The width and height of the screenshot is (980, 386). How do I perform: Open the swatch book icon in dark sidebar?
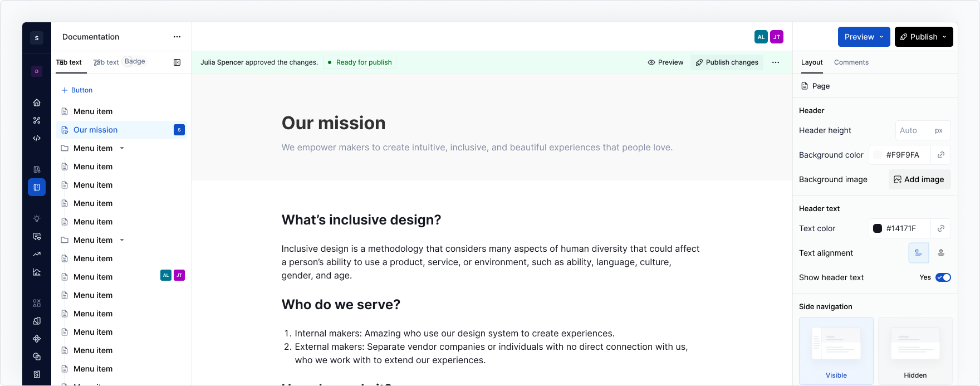coord(37,321)
